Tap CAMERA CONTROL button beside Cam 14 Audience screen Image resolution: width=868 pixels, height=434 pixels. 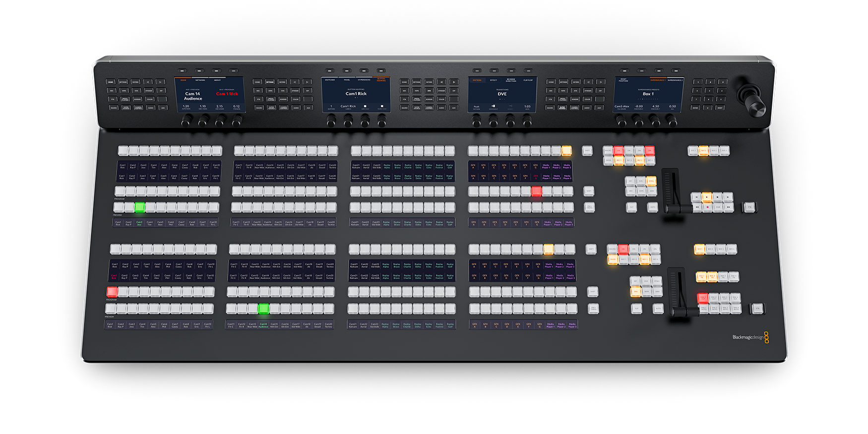coord(138,108)
